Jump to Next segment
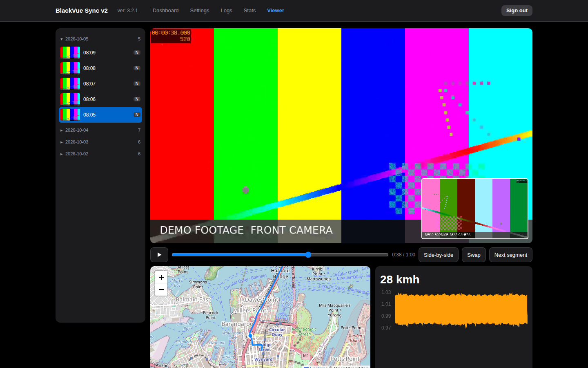The width and height of the screenshot is (588, 368). (x=510, y=255)
